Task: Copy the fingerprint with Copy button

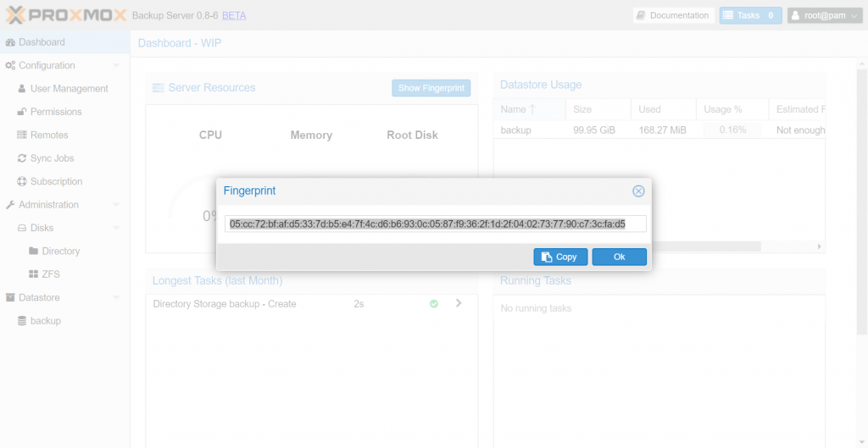Action: pyautogui.click(x=560, y=257)
